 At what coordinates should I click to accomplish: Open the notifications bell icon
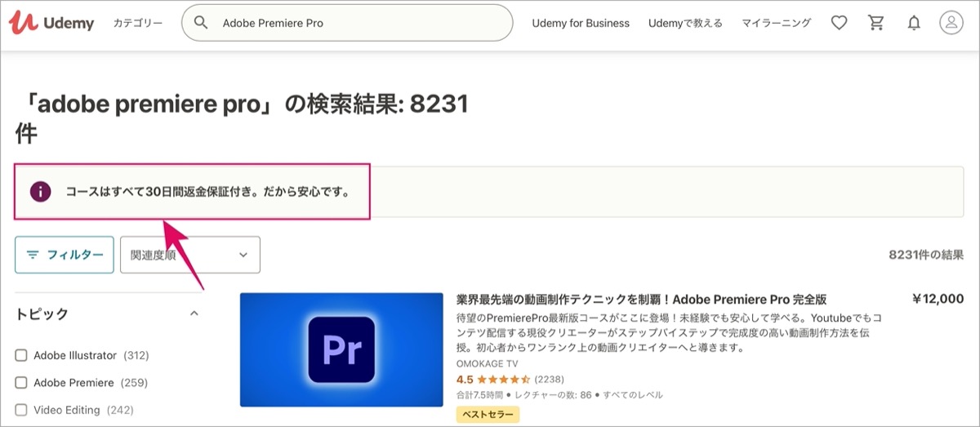914,23
